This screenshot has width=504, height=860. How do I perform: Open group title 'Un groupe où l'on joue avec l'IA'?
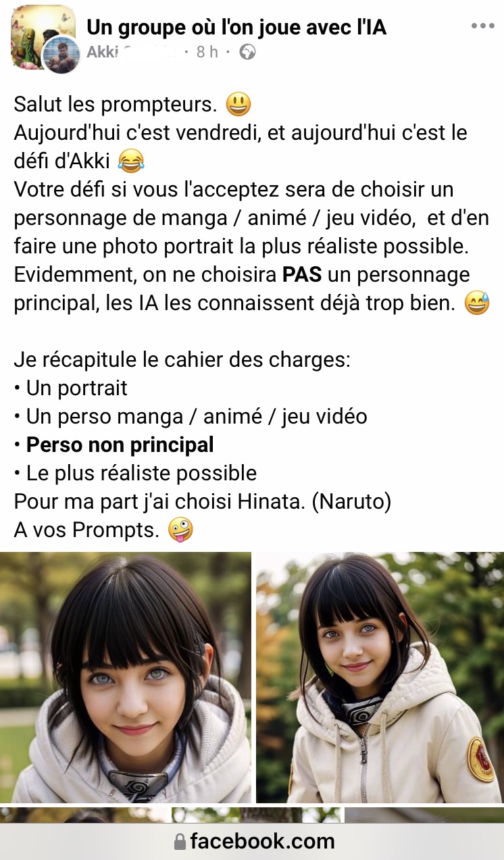click(236, 27)
